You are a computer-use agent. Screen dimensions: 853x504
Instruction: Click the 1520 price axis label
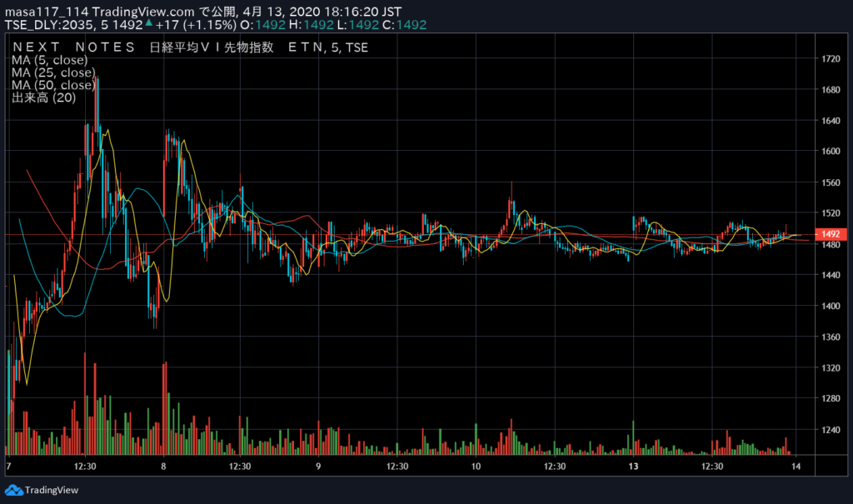click(831, 213)
